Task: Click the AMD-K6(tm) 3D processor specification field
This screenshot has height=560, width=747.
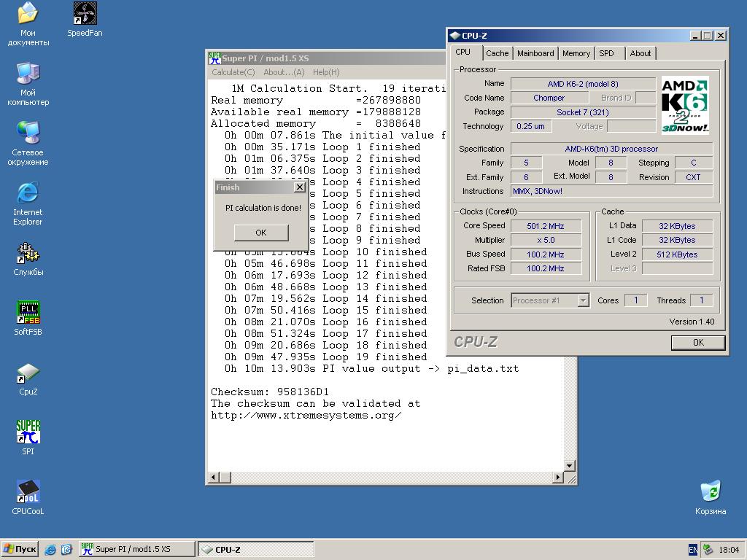Action: click(x=611, y=149)
